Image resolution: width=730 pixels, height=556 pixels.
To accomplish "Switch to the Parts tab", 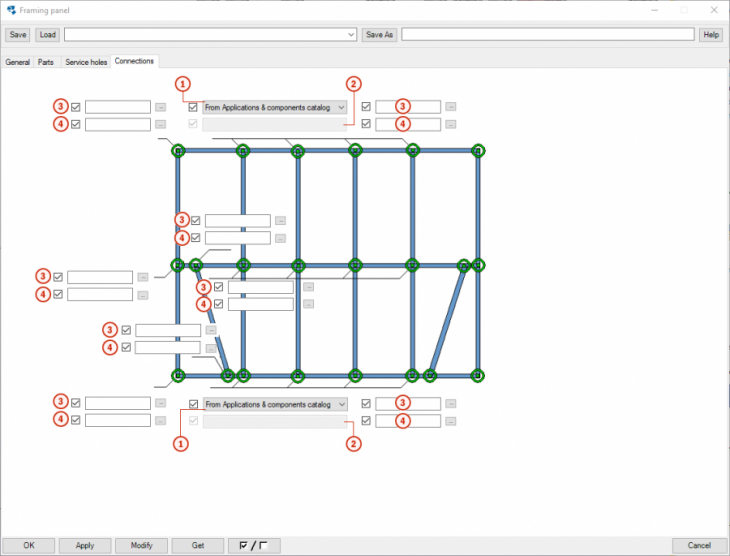I will pos(46,62).
